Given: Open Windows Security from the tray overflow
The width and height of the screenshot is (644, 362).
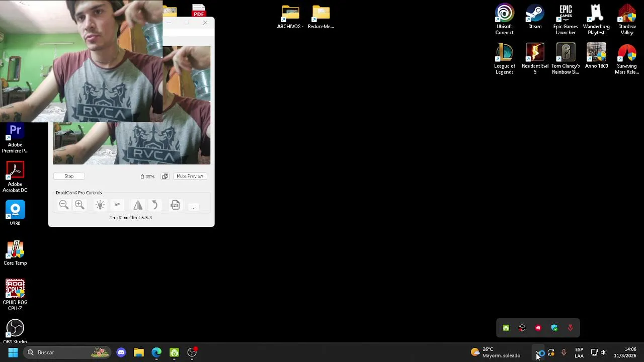Looking at the screenshot, I should click(554, 328).
